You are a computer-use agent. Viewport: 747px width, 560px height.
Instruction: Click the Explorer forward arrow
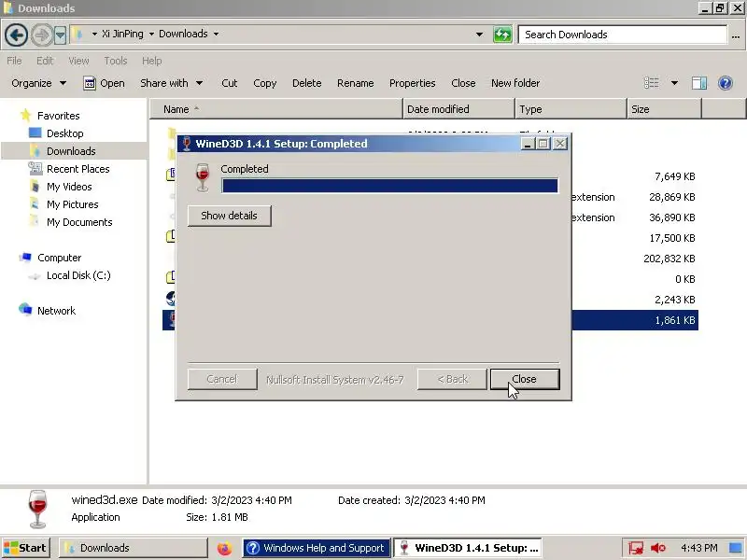(42, 35)
